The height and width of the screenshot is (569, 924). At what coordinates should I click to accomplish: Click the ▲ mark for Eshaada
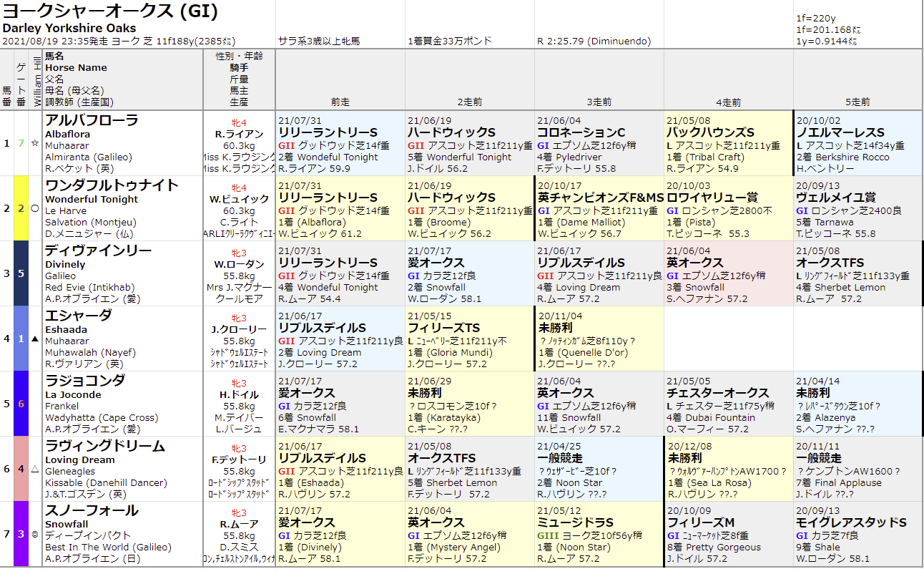point(35,339)
